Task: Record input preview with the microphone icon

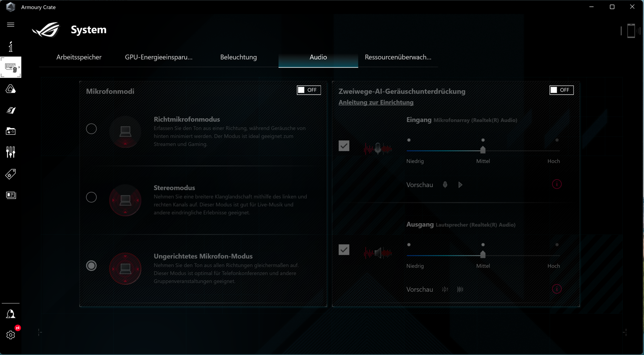Action: pyautogui.click(x=445, y=185)
